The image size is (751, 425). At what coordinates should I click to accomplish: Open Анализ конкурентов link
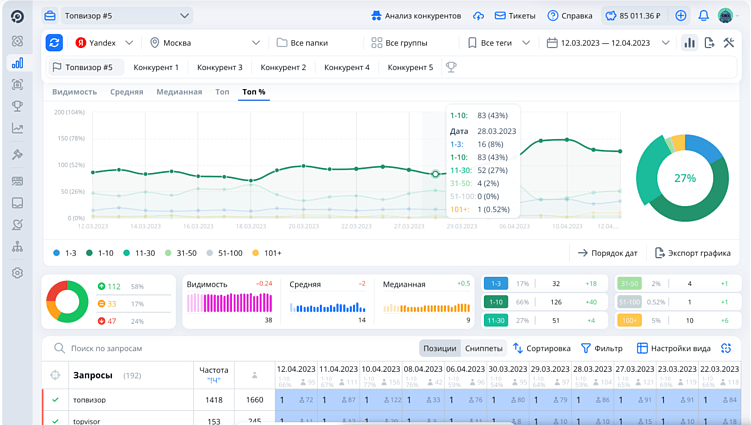[x=415, y=16]
